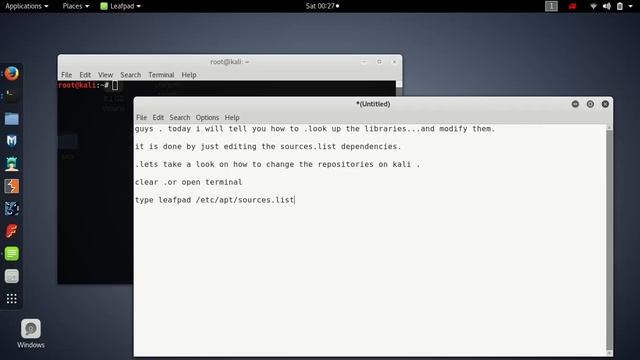Open Leafpad File menu
The height and width of the screenshot is (360, 640).
(x=142, y=118)
